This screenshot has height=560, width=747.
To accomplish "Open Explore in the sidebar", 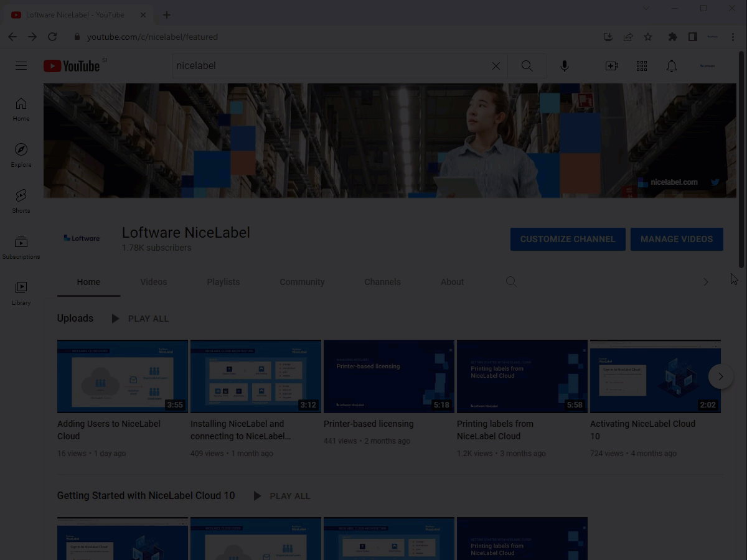I will pos(21,155).
